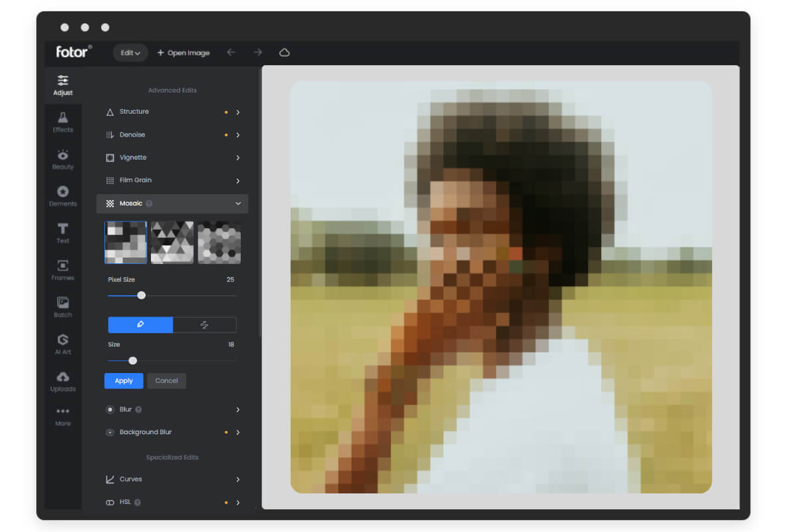This screenshot has height=532, width=798.
Task: Open the Beauty tools icon
Action: [63, 159]
